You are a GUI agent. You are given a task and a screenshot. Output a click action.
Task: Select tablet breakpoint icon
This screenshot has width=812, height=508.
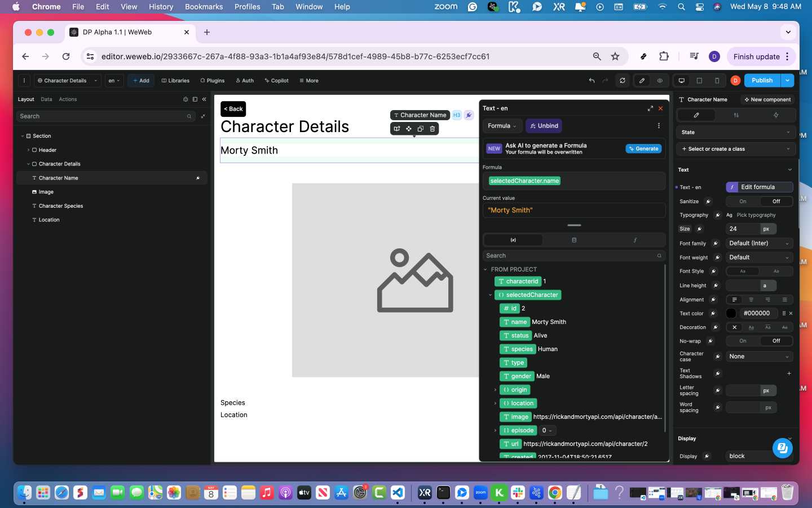click(699, 81)
